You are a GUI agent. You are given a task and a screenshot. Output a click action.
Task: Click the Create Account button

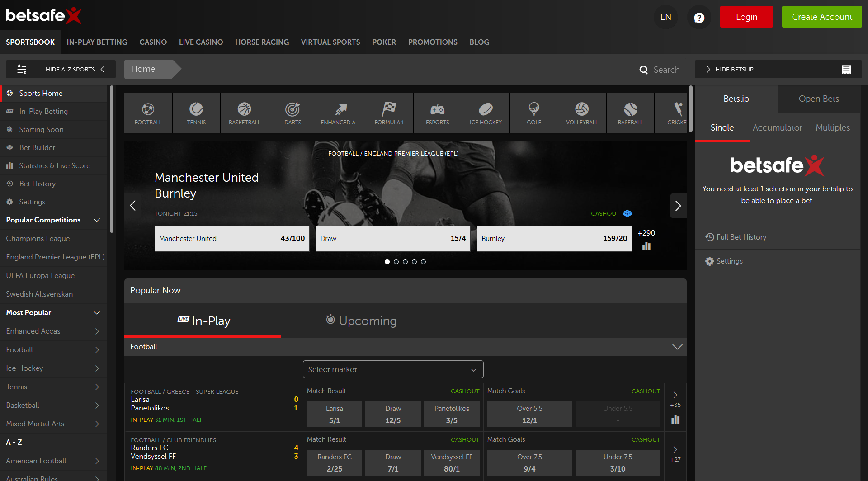click(822, 17)
